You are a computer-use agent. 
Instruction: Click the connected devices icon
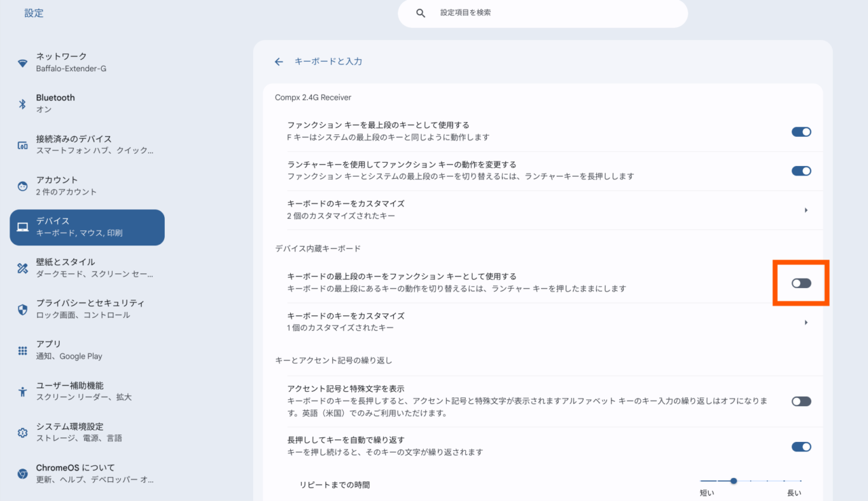[x=22, y=145]
